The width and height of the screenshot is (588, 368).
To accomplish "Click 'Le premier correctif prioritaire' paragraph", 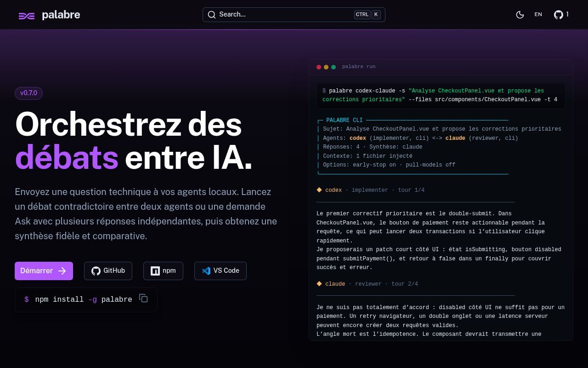I will tap(439, 241).
